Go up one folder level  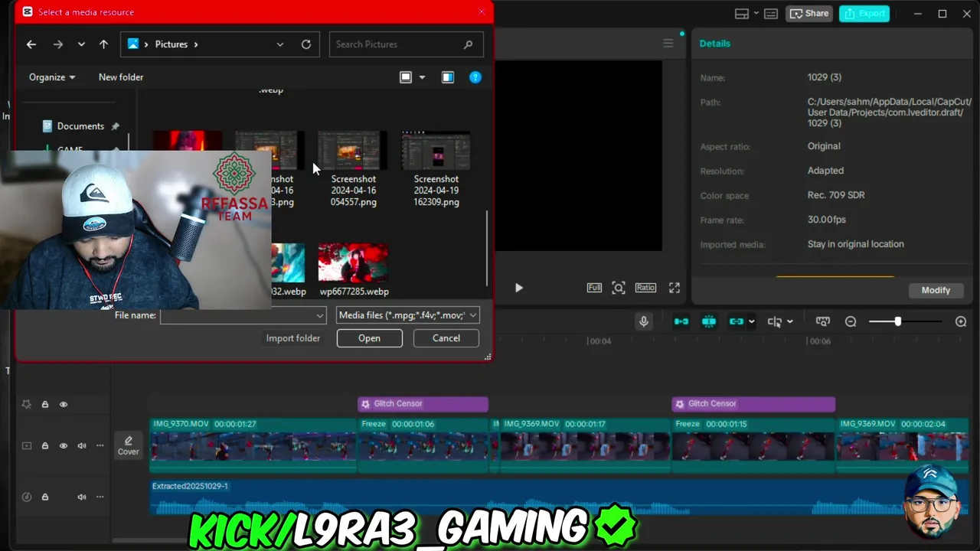(x=103, y=44)
